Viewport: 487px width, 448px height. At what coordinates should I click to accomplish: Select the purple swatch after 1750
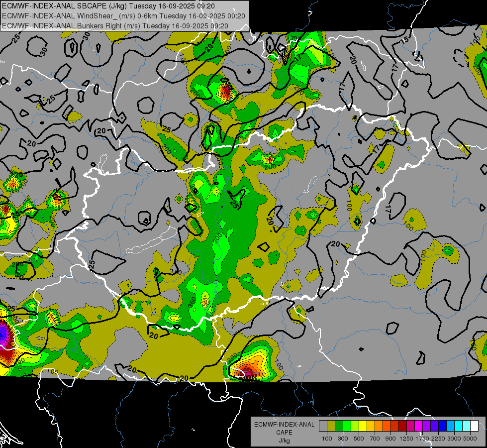point(426,426)
